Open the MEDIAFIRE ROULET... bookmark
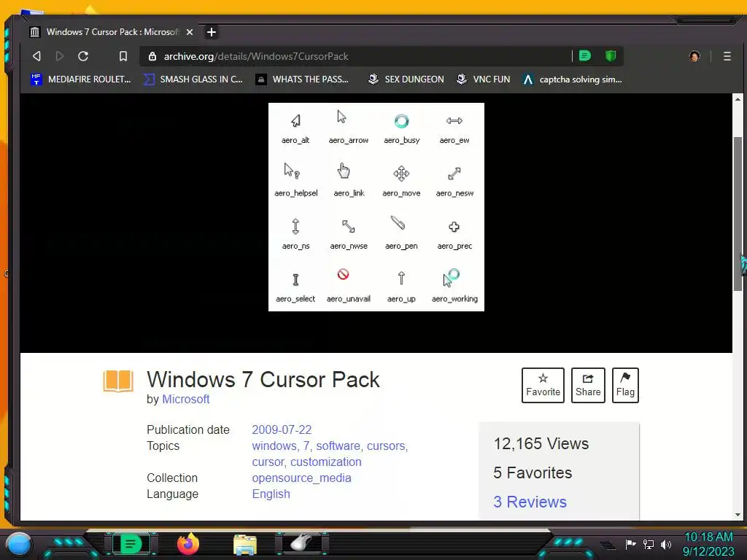The image size is (747, 560). 80,79
